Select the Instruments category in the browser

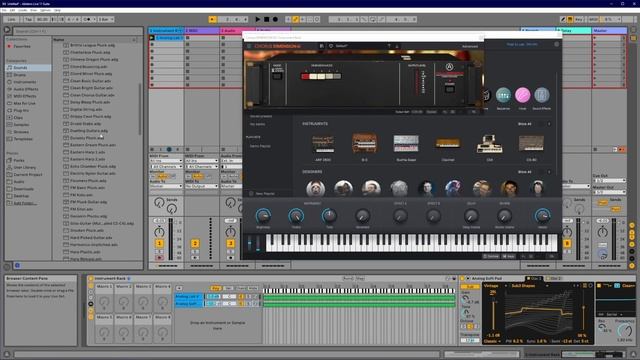coord(24,82)
